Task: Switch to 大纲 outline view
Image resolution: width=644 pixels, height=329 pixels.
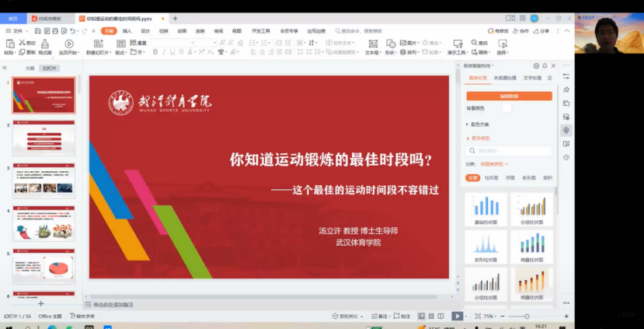Action: [30, 68]
